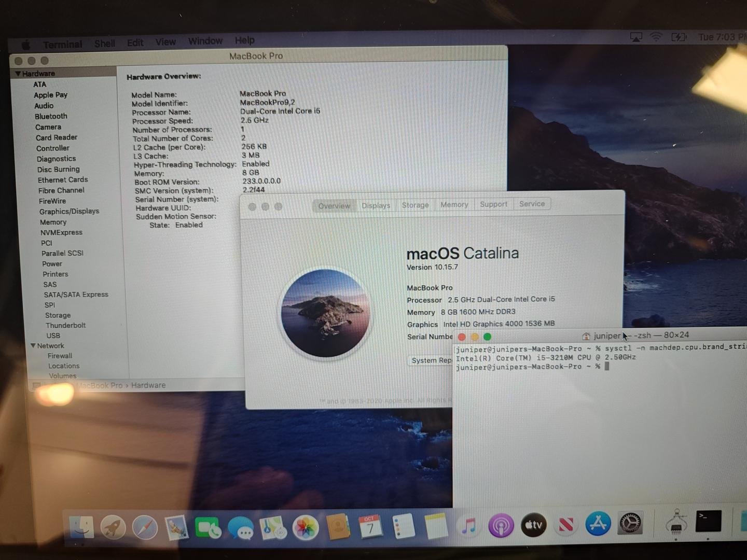Switch to the Displays tab

[376, 205]
